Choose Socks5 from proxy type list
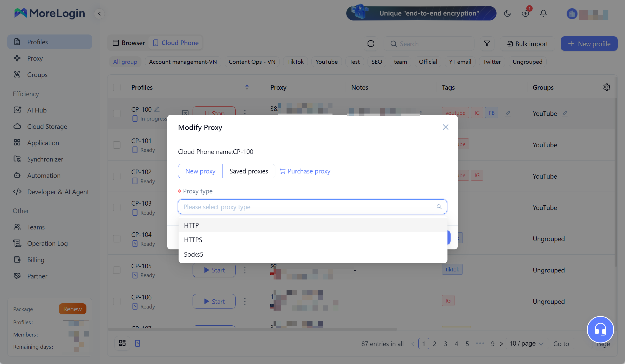This screenshot has height=364, width=625. click(x=313, y=254)
